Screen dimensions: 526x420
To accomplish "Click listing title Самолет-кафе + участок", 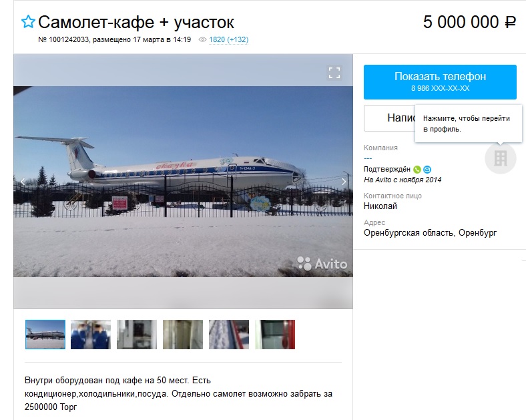I will (136, 22).
